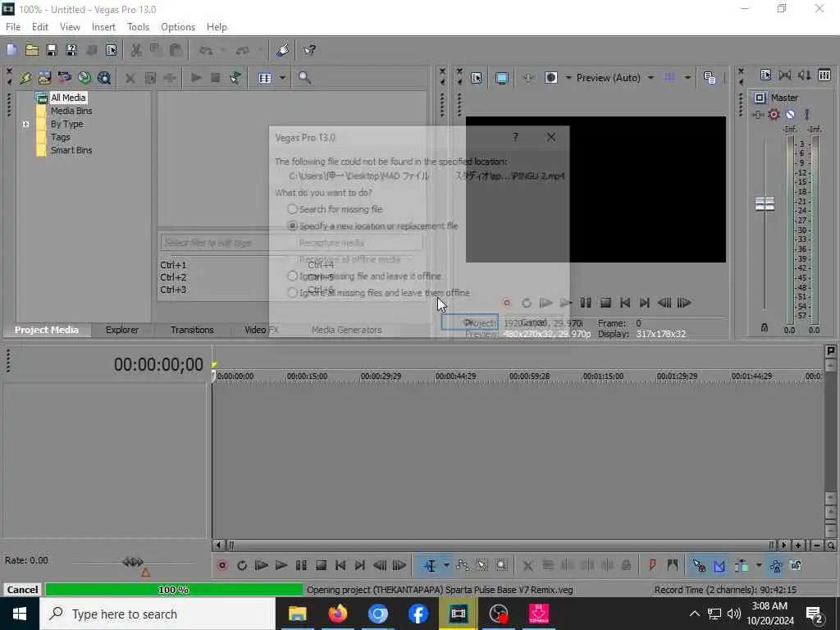Open File Explorer from the taskbar
This screenshot has height=630, width=840.
(x=297, y=614)
